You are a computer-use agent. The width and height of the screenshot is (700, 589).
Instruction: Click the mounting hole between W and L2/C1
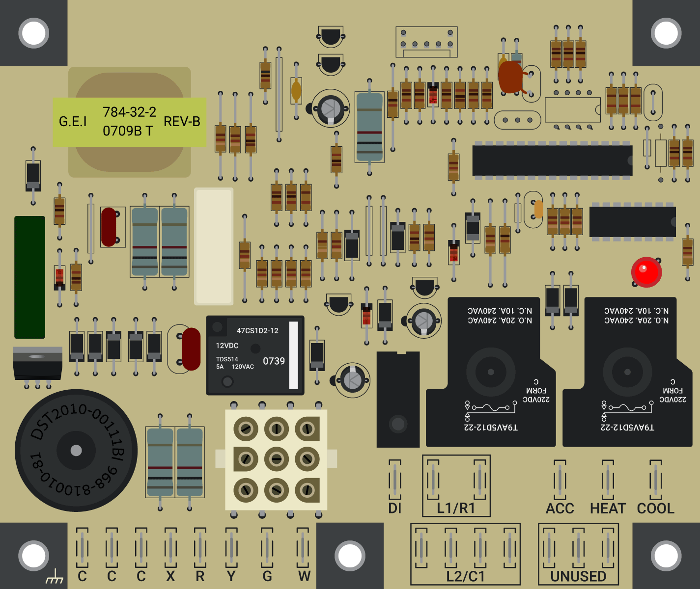350,556
